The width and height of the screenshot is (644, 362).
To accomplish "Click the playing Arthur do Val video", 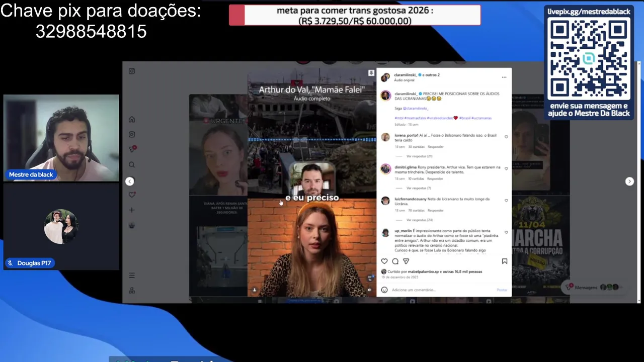I will coord(312,184).
